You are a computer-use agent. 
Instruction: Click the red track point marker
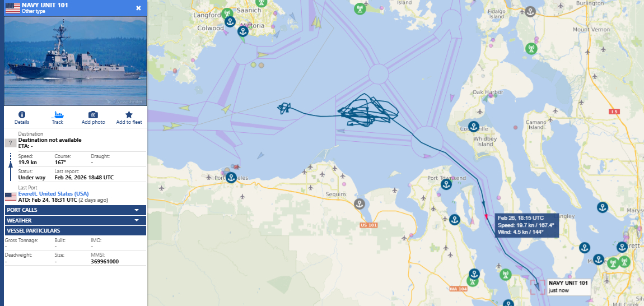tap(487, 216)
